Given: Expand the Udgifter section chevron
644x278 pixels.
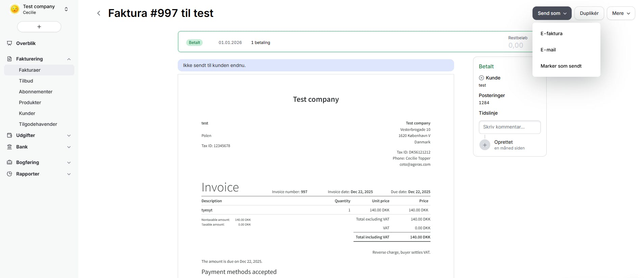Looking at the screenshot, I should 69,136.
